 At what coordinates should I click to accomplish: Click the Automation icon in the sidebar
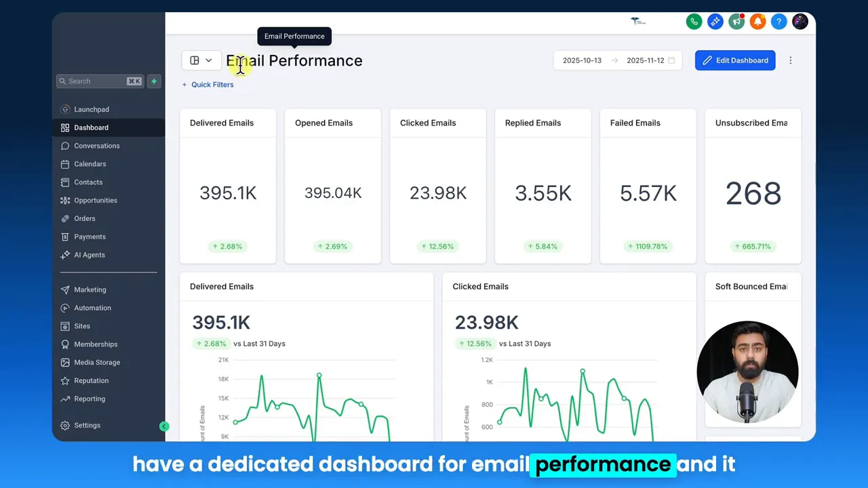tap(65, 308)
